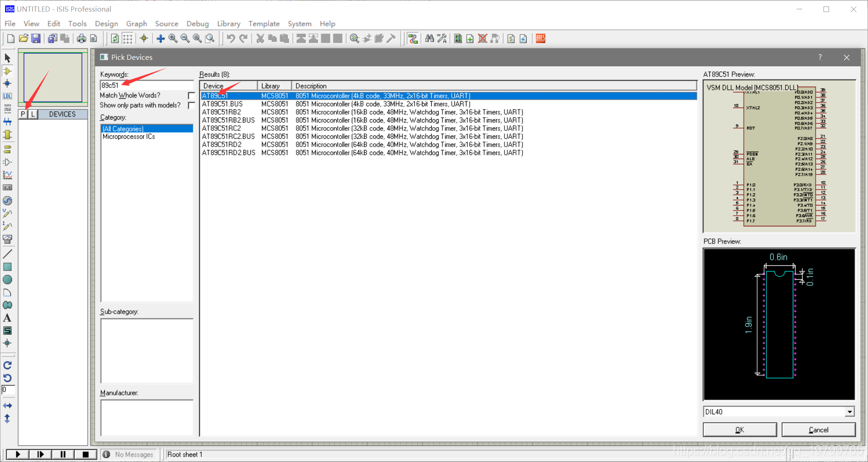
Task: Click the New File toolbar icon
Action: [x=11, y=38]
